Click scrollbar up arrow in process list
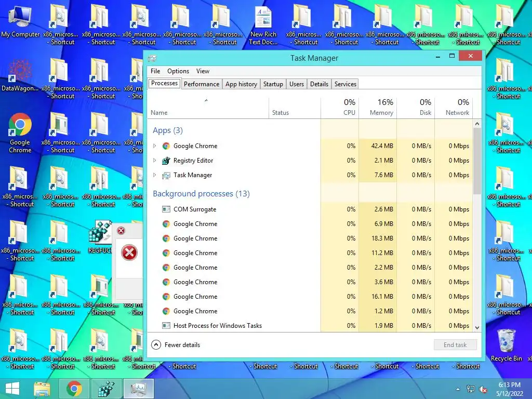 pos(477,124)
